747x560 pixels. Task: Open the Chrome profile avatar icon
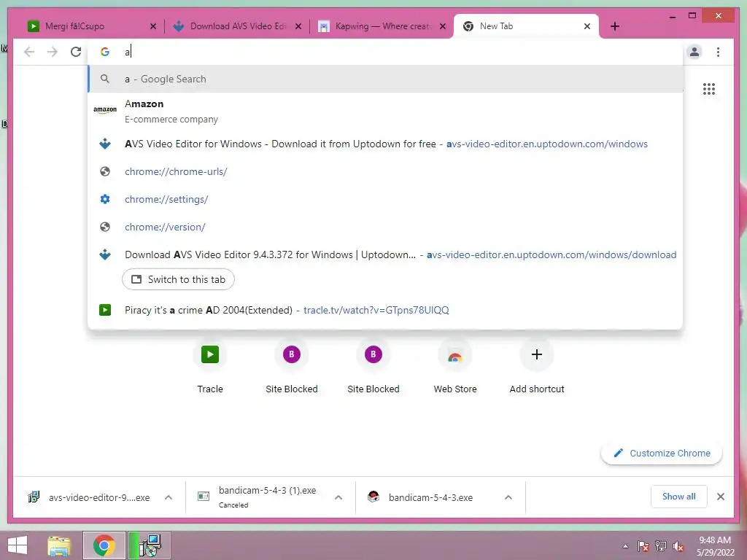[x=694, y=52]
